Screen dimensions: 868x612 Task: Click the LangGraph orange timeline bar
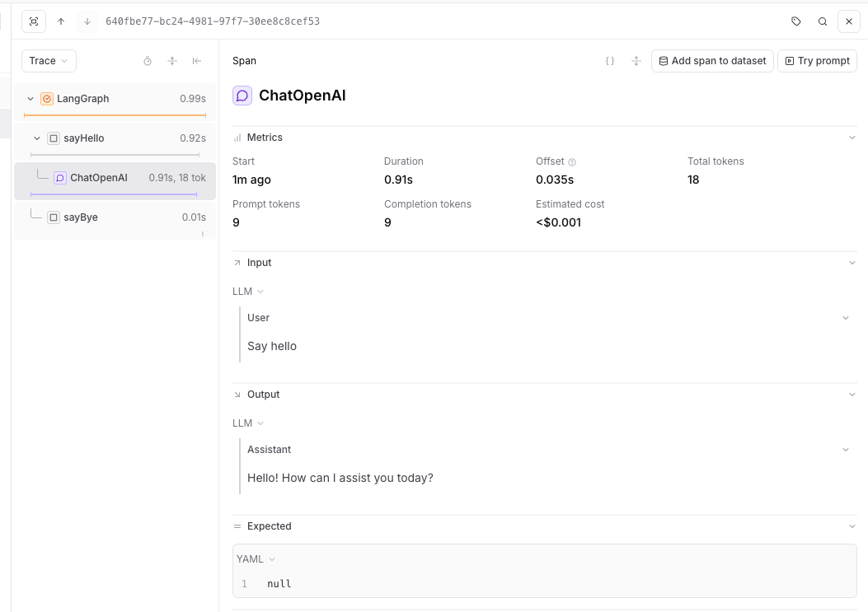tap(115, 115)
